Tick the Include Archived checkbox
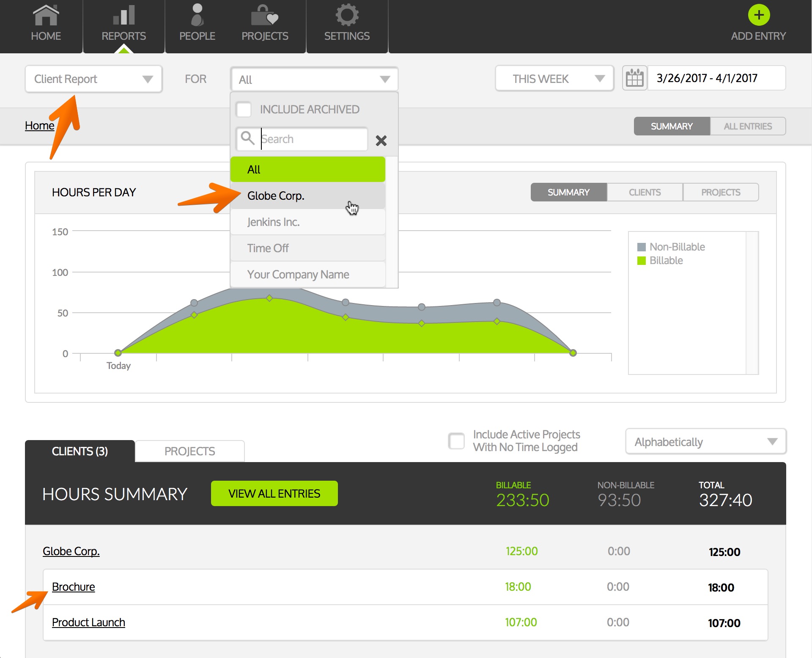Screen dimensions: 812x658 tap(244, 109)
